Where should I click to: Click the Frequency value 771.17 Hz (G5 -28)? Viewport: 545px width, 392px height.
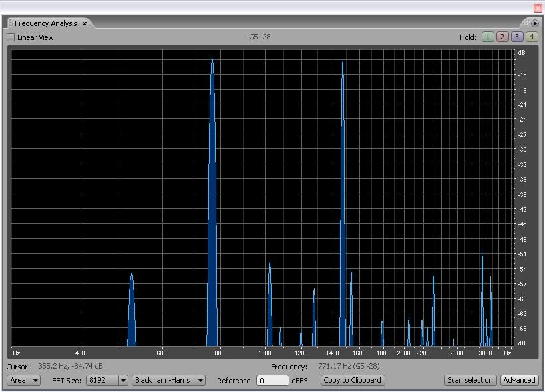pos(349,366)
